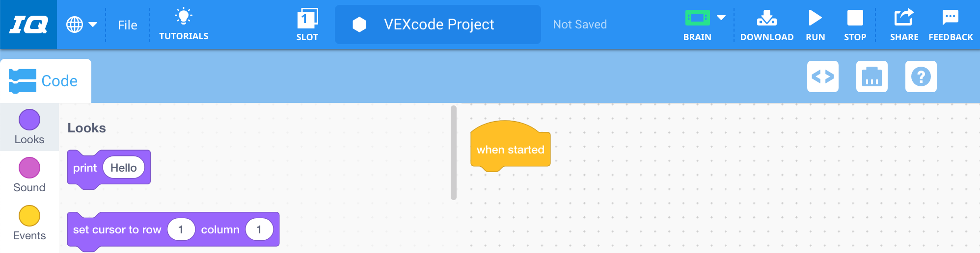Click the 'when started' block

tap(511, 149)
